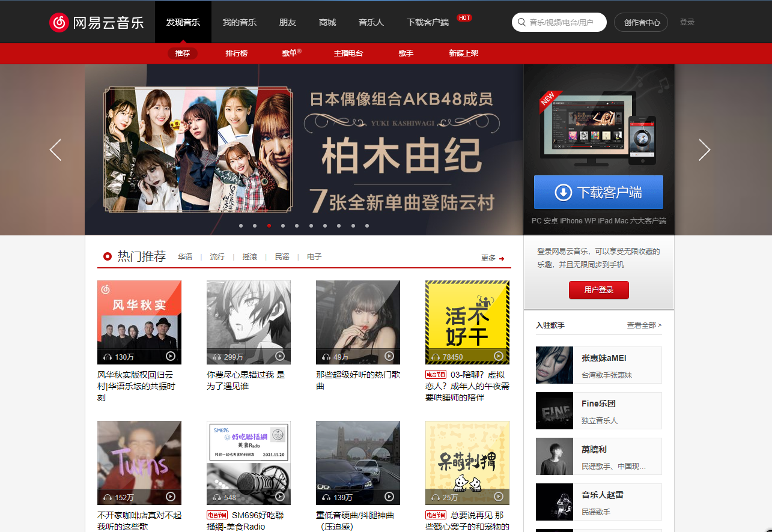The width and height of the screenshot is (772, 532).
Task: Open the car bridge playlist cover
Action: (358, 463)
